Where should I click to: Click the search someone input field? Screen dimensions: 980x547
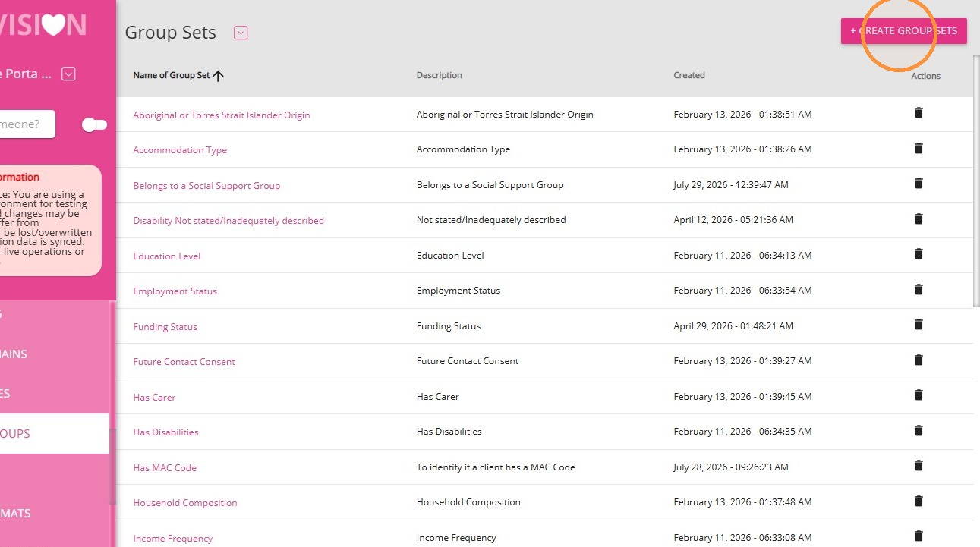pos(27,124)
